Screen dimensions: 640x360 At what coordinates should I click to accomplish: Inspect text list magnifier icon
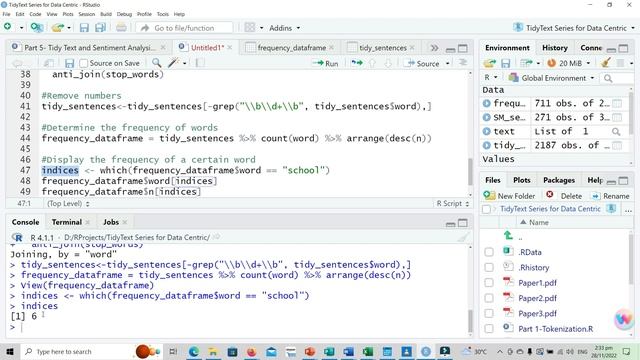coord(616,131)
